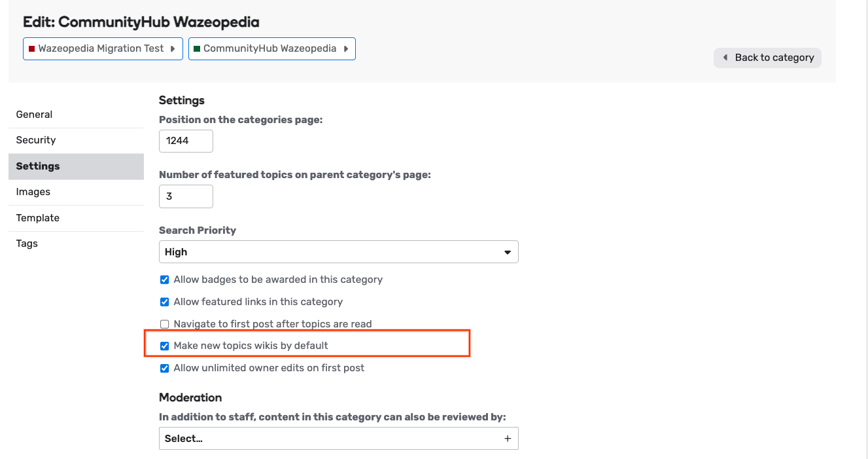Expand the Wazeopedia Migration Test breadcrumb arrow
The image size is (868, 459).
[x=173, y=49]
